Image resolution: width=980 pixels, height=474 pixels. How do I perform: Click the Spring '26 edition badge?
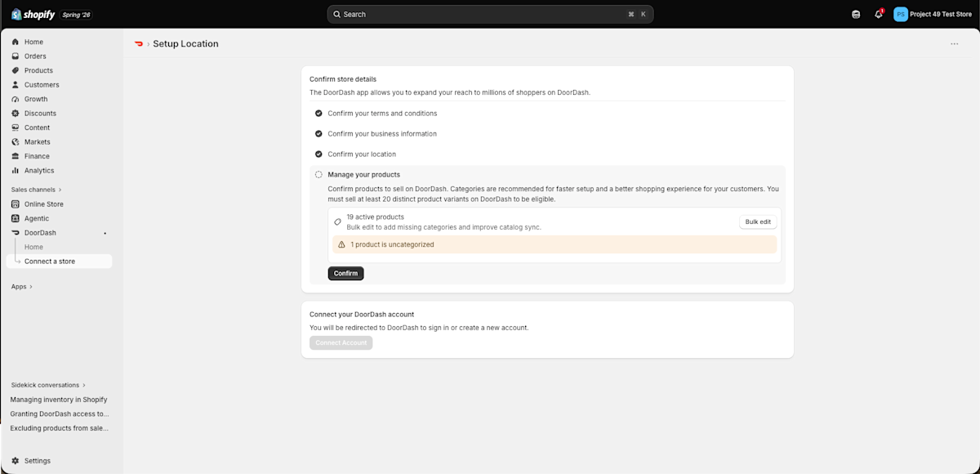coord(76,15)
